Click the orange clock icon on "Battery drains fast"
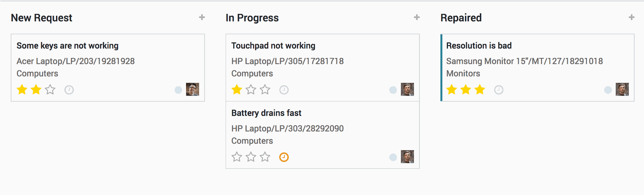This screenshot has width=644, height=195. tap(284, 157)
